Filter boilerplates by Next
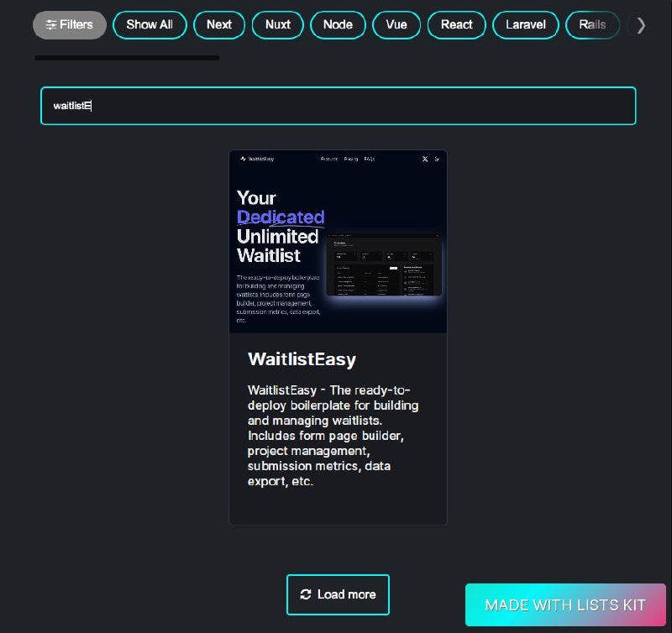This screenshot has width=672, height=633. point(219,25)
